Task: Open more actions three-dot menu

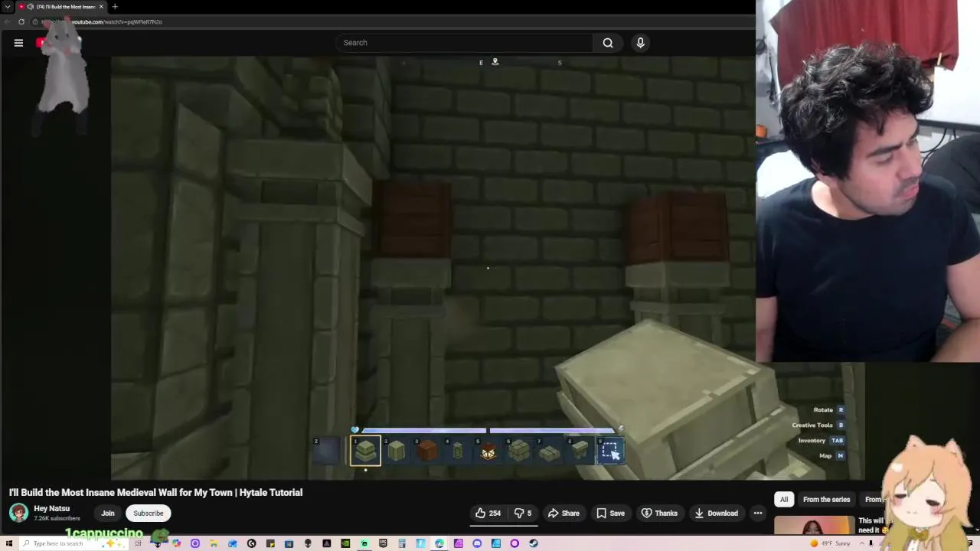Action: 758,514
